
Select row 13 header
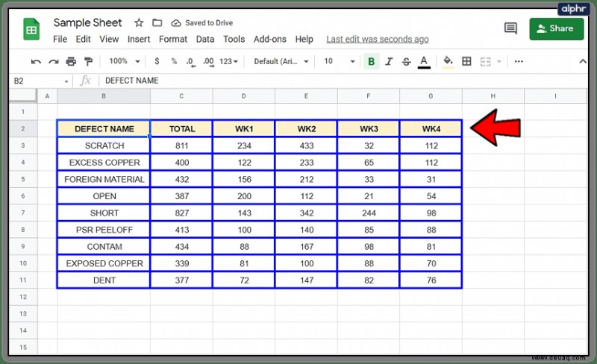tap(23, 314)
